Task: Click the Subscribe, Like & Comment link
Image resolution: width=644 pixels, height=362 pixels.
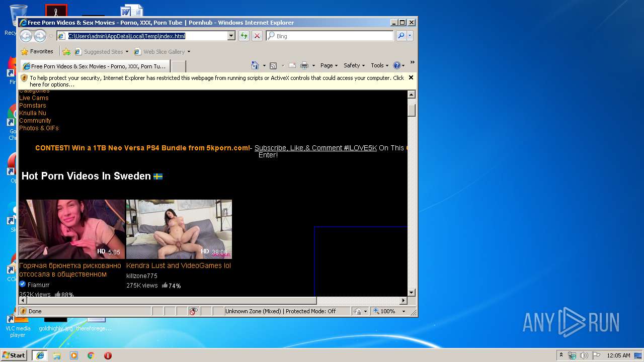Action: coord(315,148)
